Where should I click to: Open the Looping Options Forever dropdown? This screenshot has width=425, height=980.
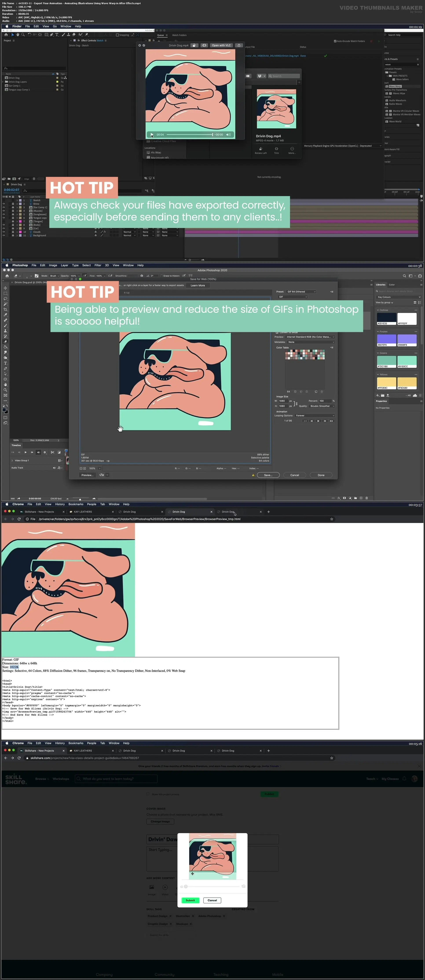click(x=315, y=415)
